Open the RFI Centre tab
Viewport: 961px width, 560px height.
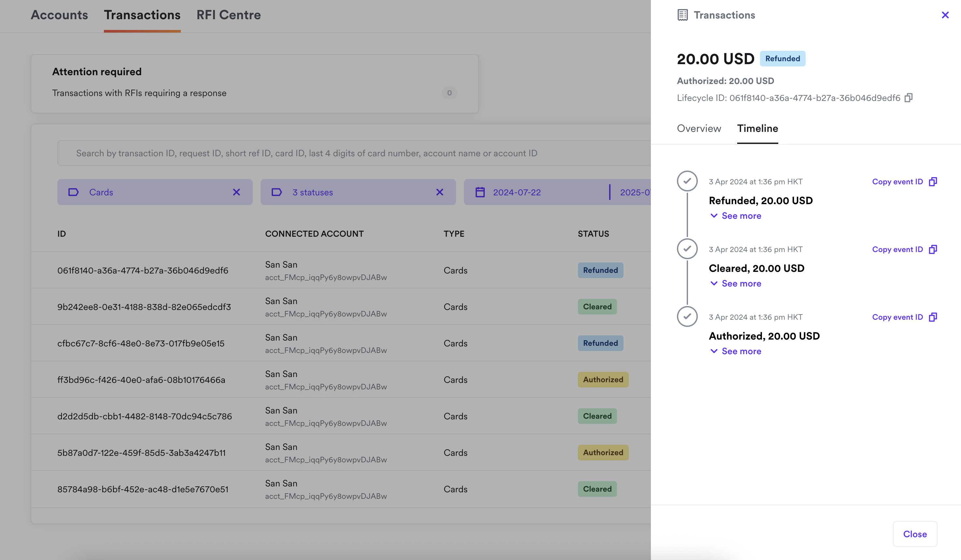[x=228, y=15]
